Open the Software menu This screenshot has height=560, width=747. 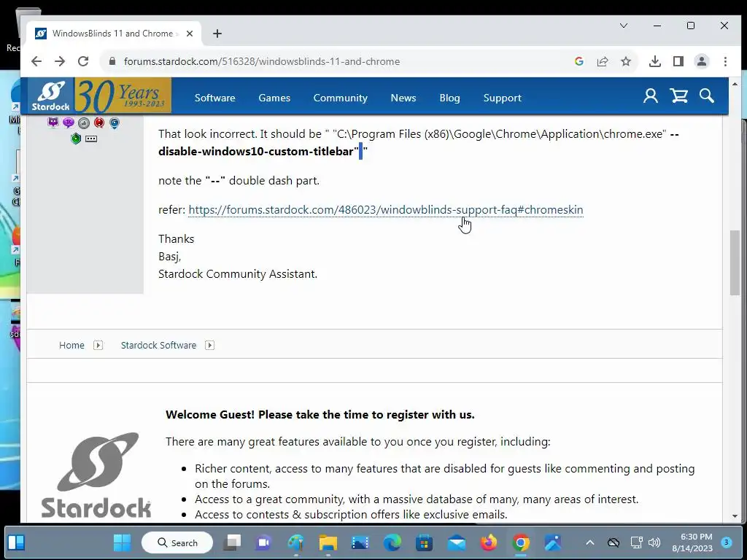click(215, 98)
